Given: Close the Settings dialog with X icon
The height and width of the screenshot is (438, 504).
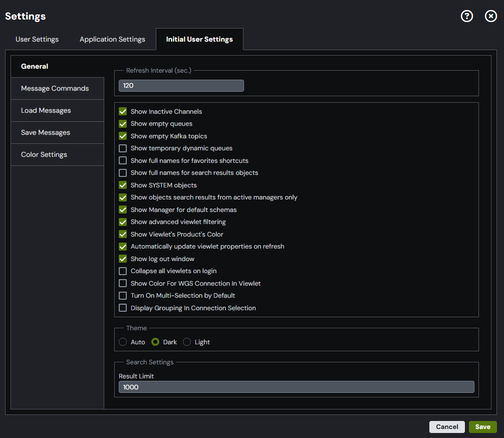Looking at the screenshot, I should (490, 16).
